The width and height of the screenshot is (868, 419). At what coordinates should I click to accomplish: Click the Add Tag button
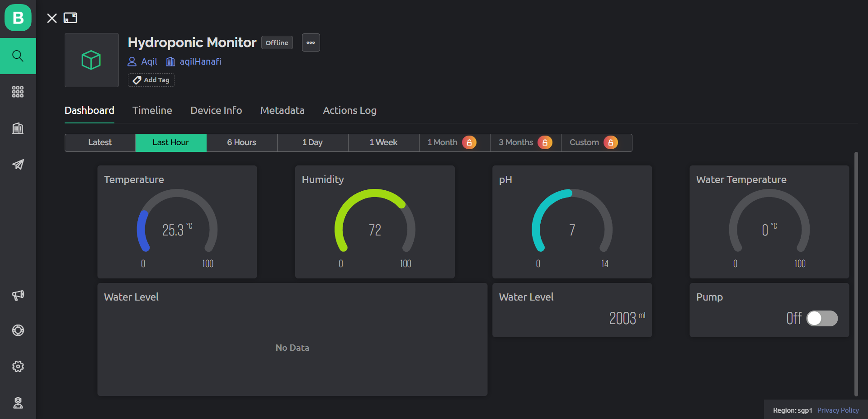click(151, 80)
